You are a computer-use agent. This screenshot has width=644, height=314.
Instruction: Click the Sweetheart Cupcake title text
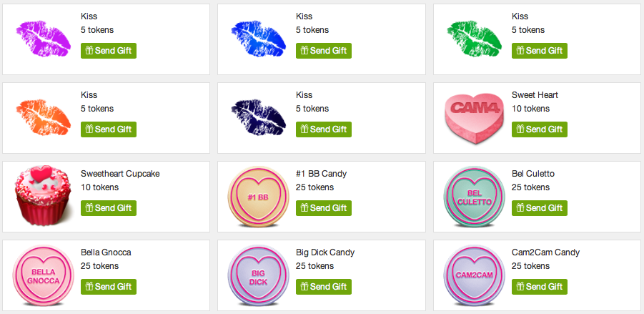(x=120, y=174)
